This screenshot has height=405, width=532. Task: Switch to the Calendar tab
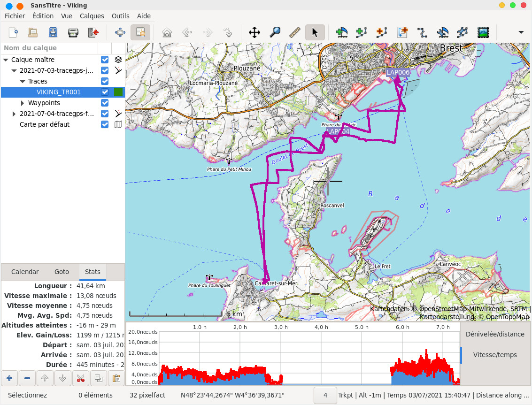25,272
